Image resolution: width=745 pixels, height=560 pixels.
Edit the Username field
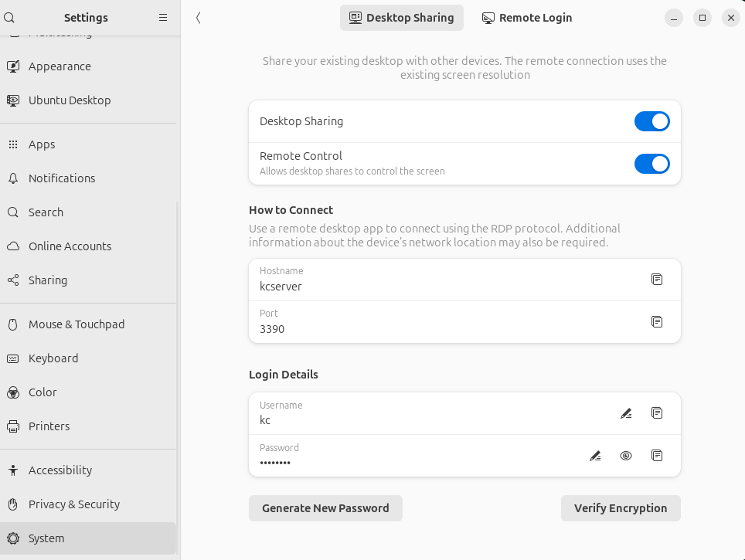[x=626, y=414]
